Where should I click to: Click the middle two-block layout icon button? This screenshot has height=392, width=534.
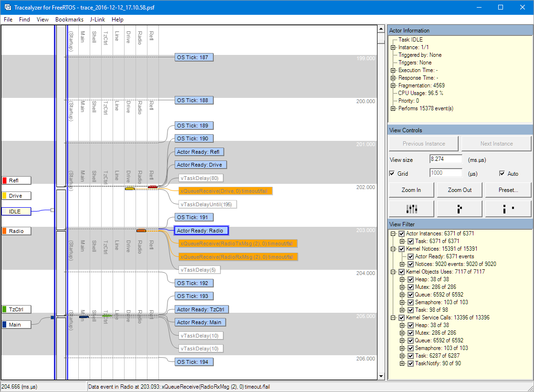point(460,209)
